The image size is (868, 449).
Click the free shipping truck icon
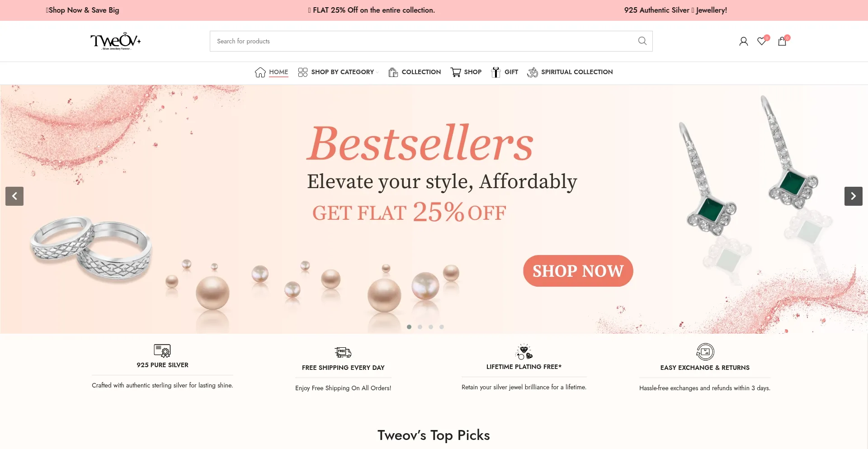click(343, 352)
